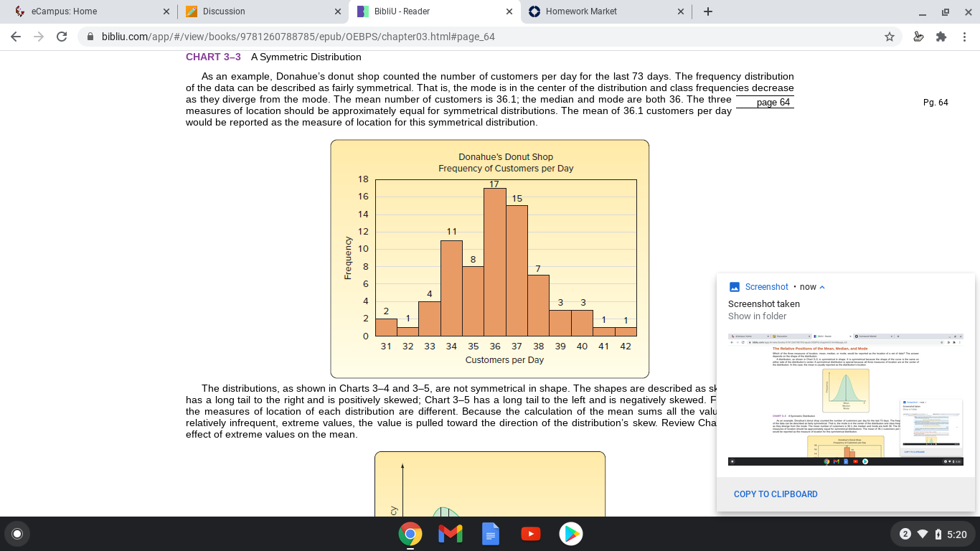Open the screenshot preview thumbnail
Screen dimensions: 980x551
(x=846, y=400)
